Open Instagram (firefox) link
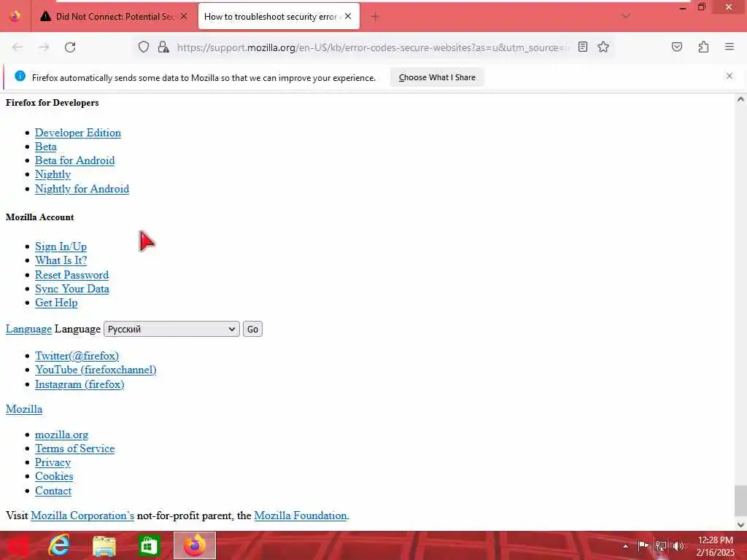The width and height of the screenshot is (747, 560). (x=80, y=384)
